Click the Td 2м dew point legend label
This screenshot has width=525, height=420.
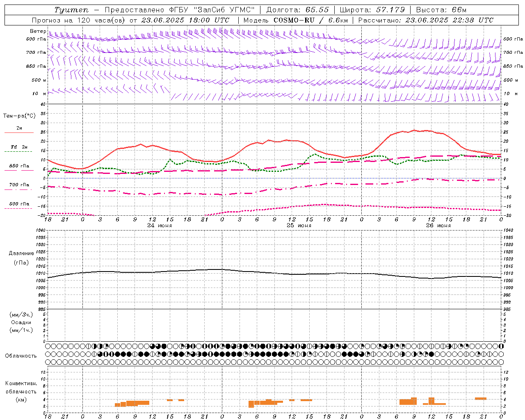(19, 147)
